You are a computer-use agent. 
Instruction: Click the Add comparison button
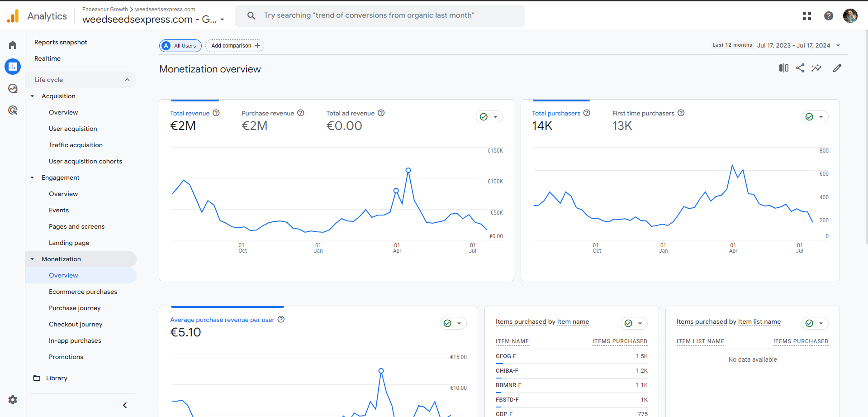click(234, 45)
